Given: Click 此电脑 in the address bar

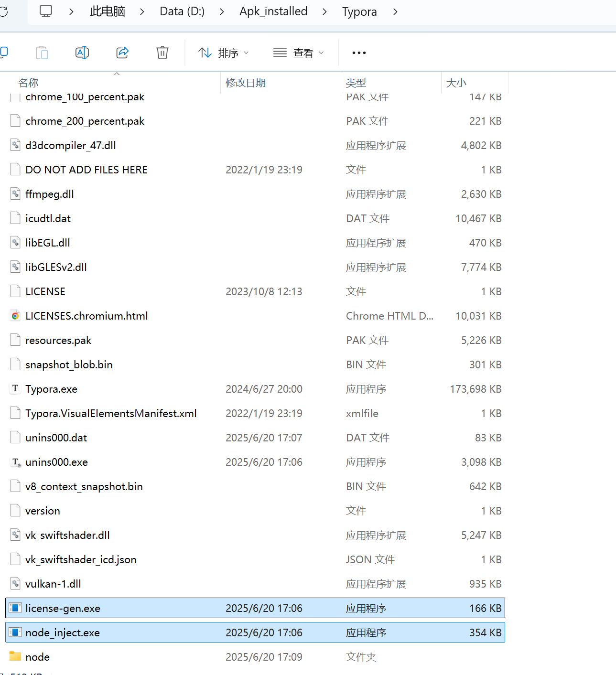Looking at the screenshot, I should click(108, 11).
